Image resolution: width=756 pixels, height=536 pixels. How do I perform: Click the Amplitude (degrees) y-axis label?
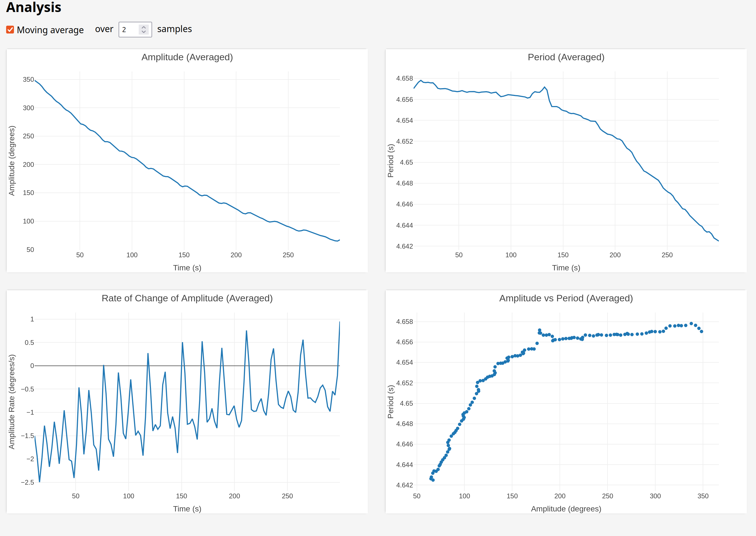pos(12,161)
